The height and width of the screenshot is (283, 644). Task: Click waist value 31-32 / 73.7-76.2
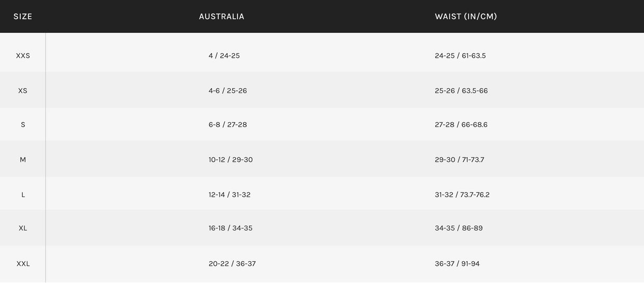(x=462, y=195)
